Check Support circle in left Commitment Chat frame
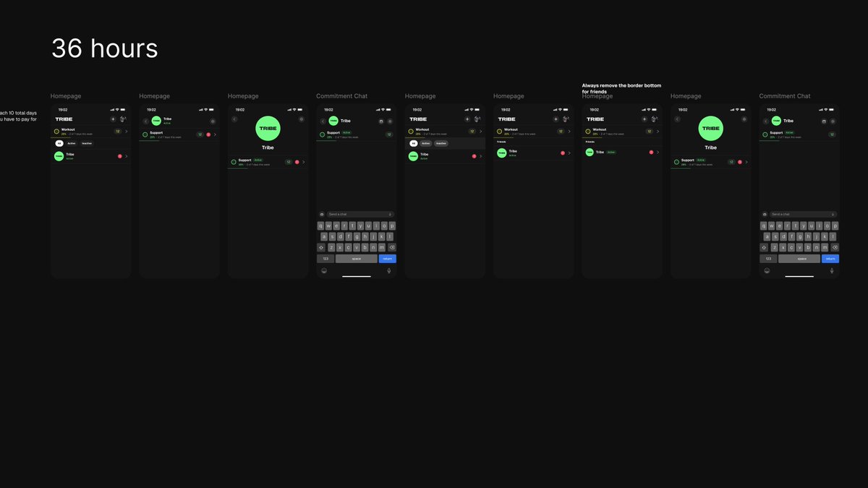Screen dimensions: 868x488 point(323,134)
